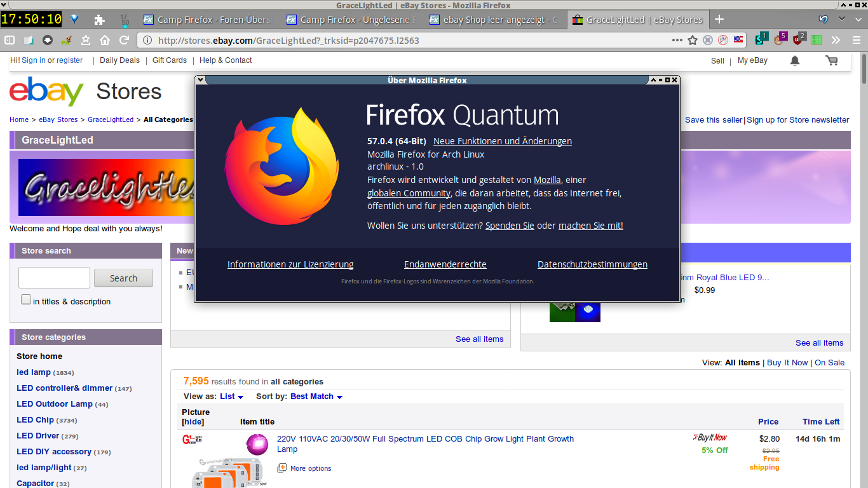Open the 'Sort by: Best Match' dropdown
The image size is (868, 488).
pyautogui.click(x=316, y=396)
